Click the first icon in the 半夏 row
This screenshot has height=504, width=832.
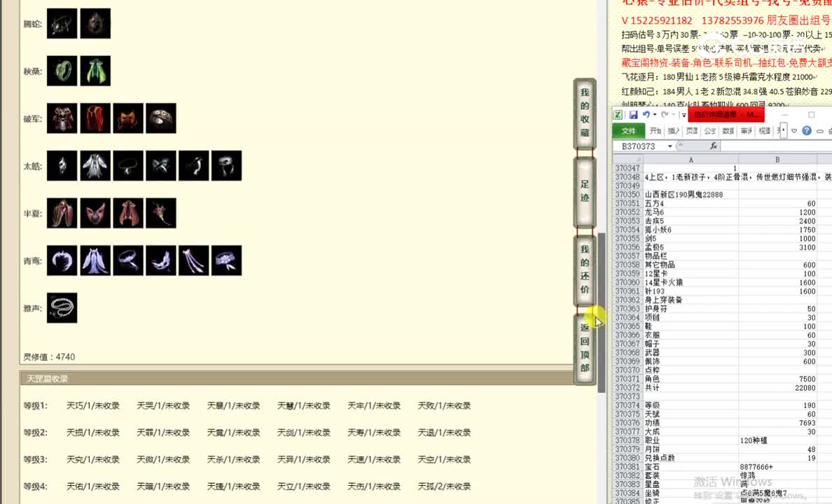click(x=62, y=213)
